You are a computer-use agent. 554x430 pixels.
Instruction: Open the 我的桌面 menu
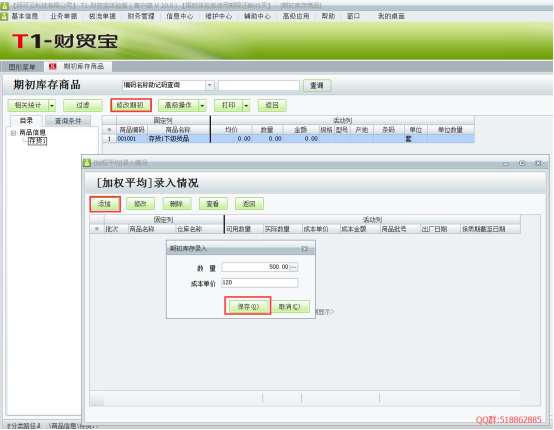coord(391,16)
